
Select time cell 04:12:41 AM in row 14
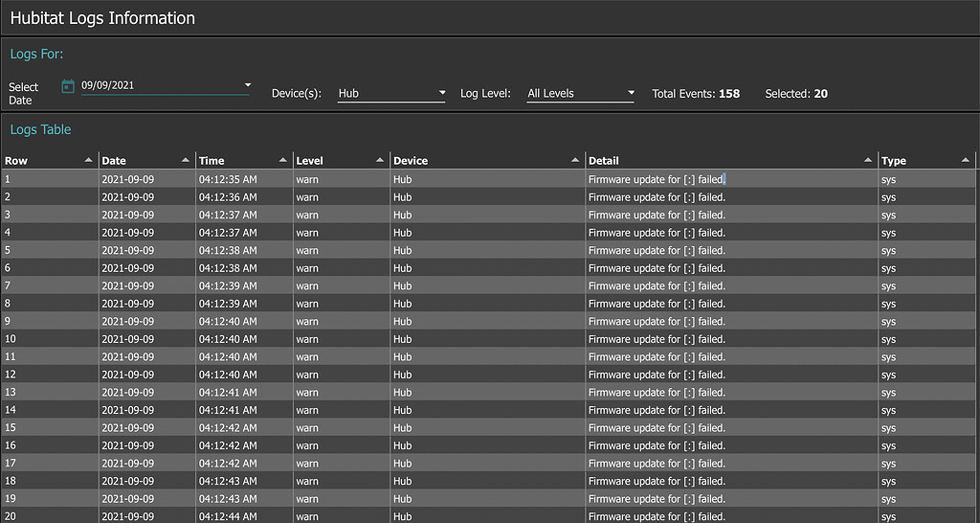tap(244, 410)
